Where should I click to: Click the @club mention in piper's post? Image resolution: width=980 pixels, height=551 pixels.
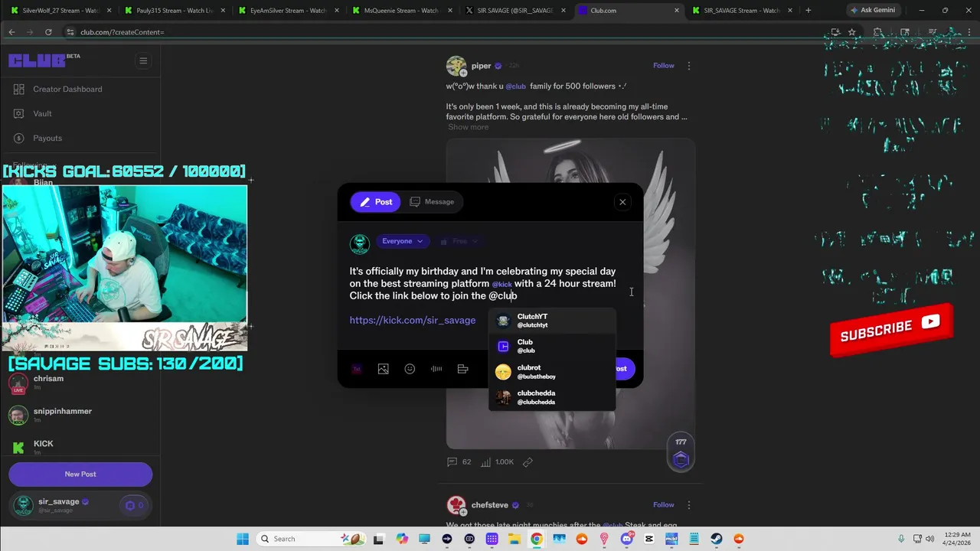coord(515,86)
